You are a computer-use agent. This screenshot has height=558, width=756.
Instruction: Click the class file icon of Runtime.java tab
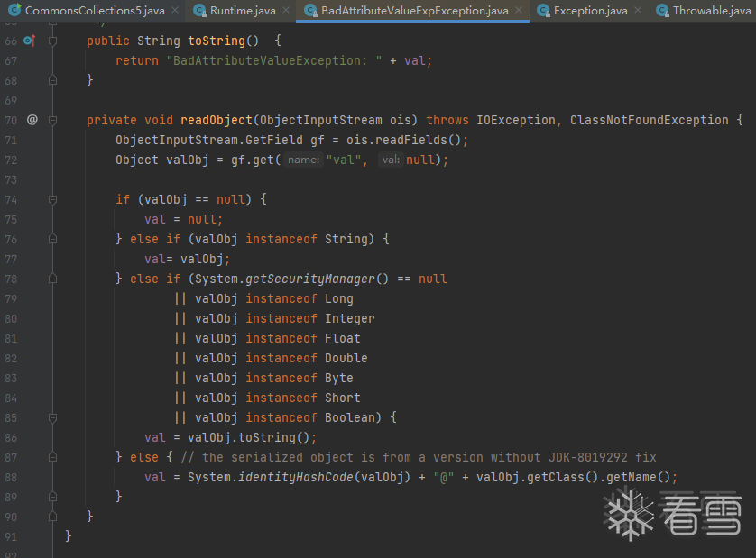point(199,10)
